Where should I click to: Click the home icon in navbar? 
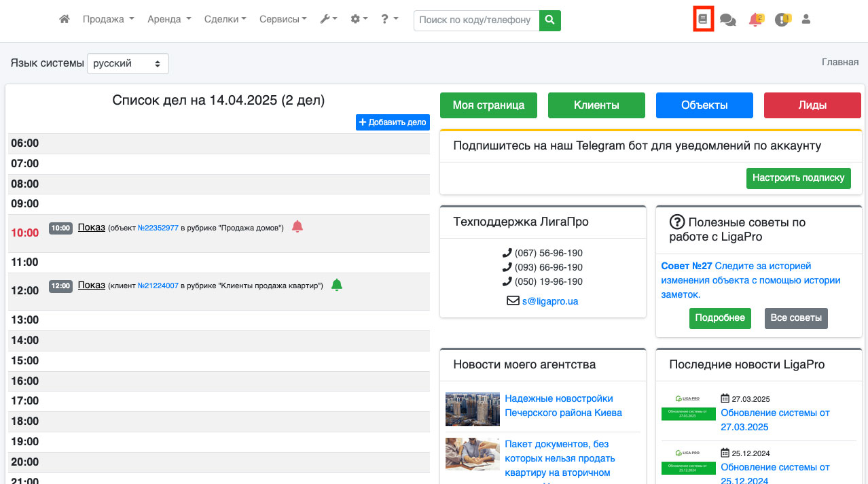coord(65,20)
